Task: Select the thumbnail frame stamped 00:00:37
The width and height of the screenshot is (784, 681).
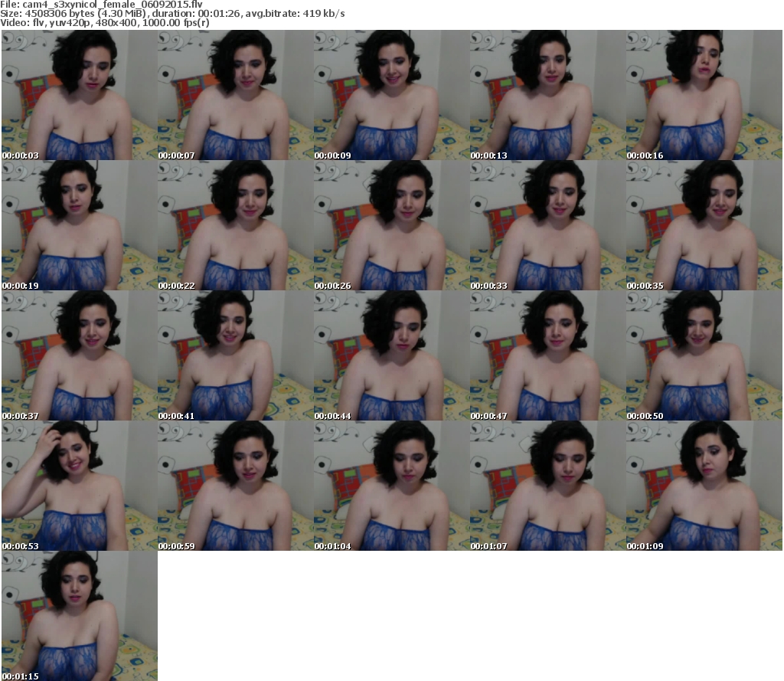Action: pos(80,355)
